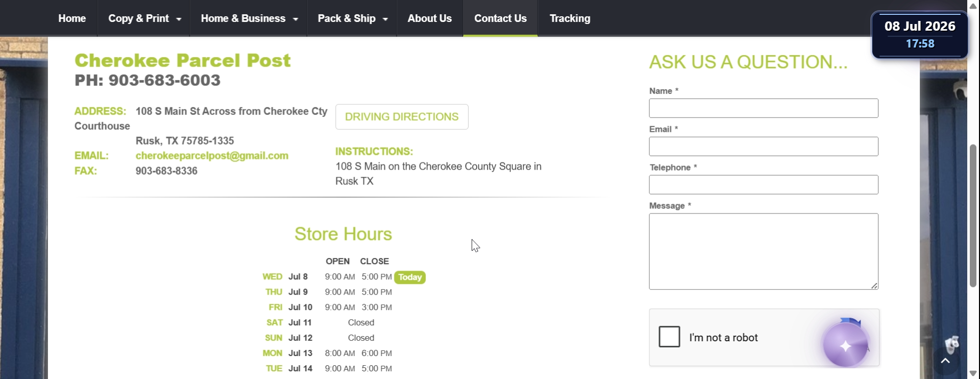
Task: Click the TUE Jul 14 hours row
Action: click(328, 369)
